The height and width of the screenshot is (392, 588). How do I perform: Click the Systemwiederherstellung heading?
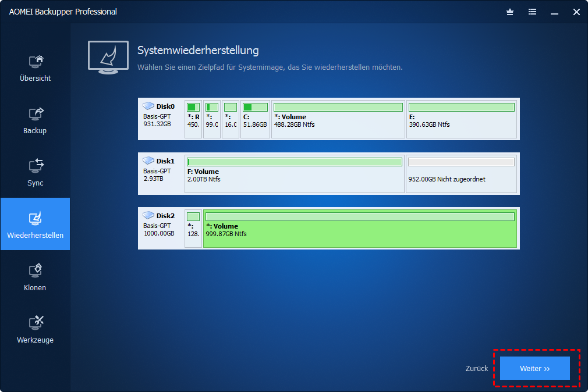pos(198,51)
